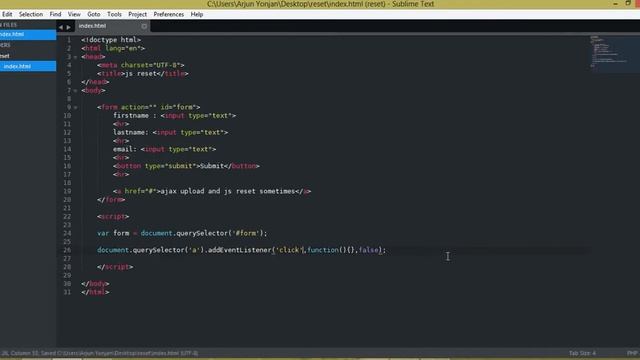Collapse the body tag fold arrow on line 7

(x=76, y=91)
